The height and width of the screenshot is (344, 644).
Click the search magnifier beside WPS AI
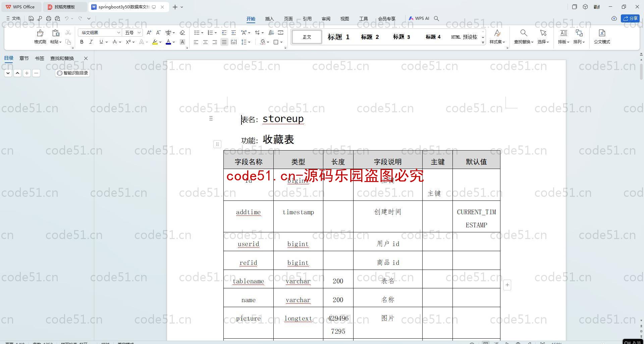click(x=436, y=18)
